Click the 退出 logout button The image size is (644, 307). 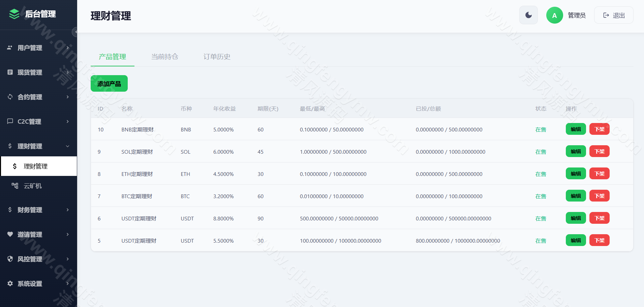614,15
